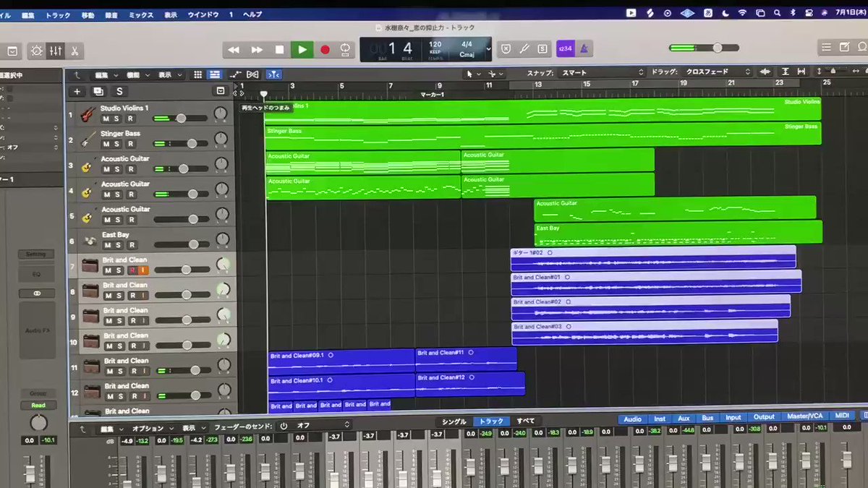Toggle the Count-in 1234 button
This screenshot has width=868, height=488.
pos(565,48)
